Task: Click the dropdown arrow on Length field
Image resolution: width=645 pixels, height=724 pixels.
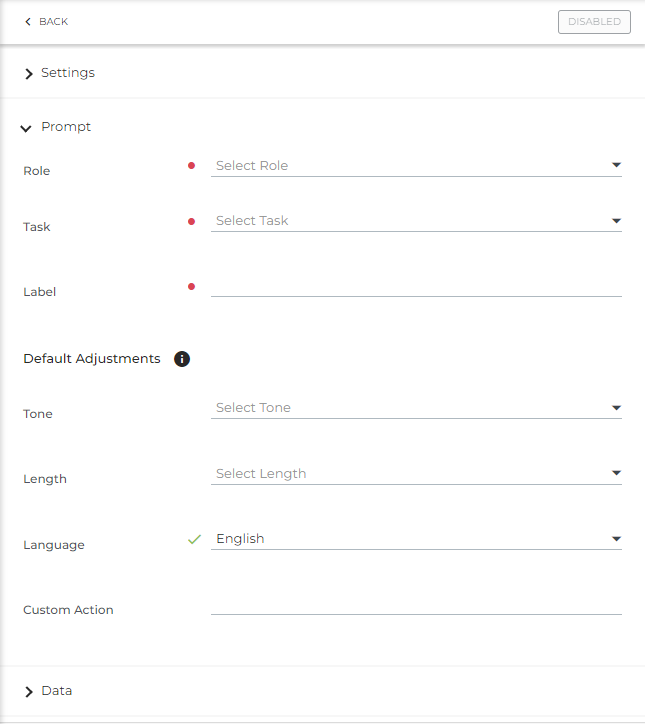Action: (616, 474)
